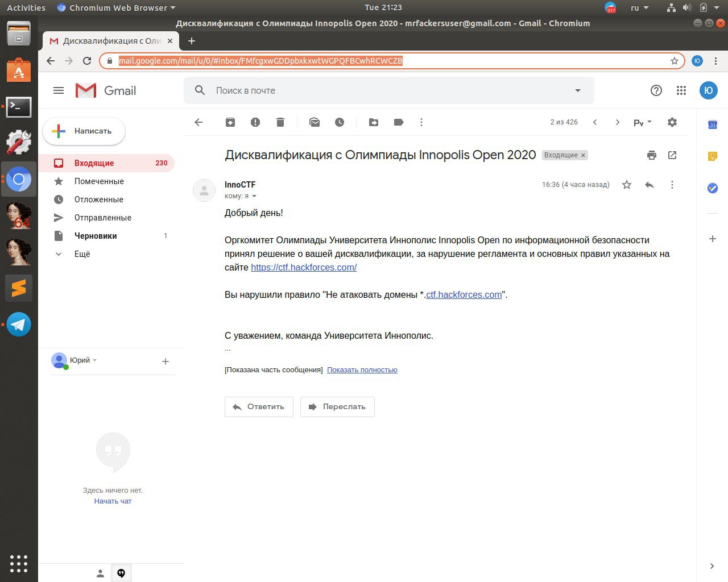Remove Входящие label from email
Screen dimensions: 728x582
point(583,155)
